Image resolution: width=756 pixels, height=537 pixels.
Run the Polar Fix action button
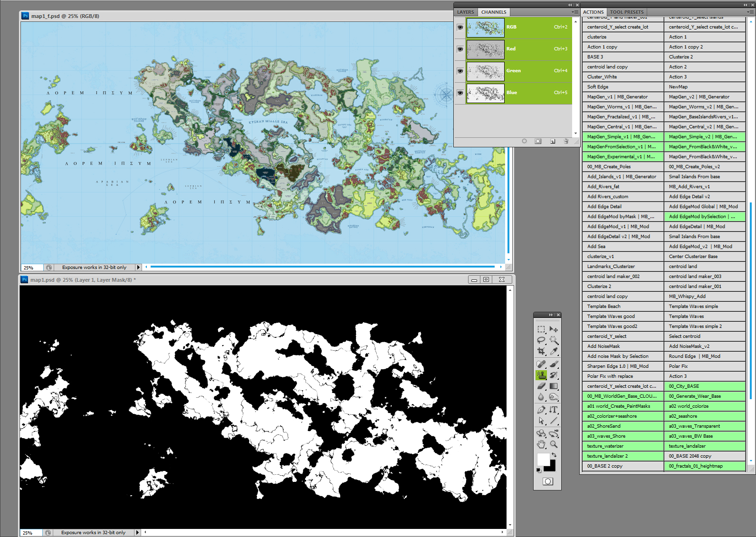pyautogui.click(x=704, y=366)
